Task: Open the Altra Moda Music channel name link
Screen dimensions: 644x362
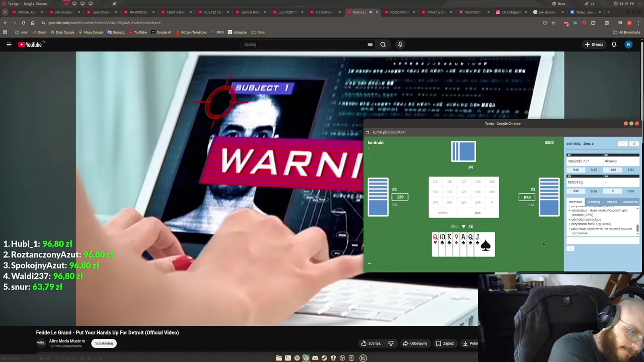Action: coord(65,341)
